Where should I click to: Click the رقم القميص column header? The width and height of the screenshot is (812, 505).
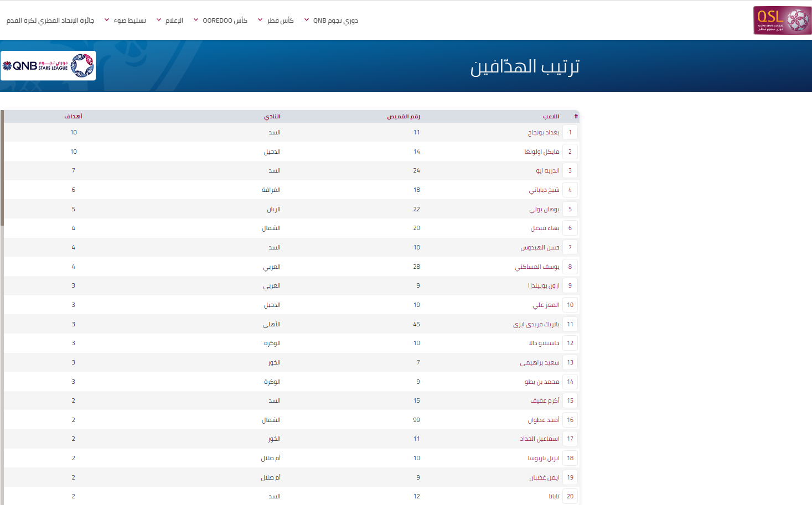[403, 117]
